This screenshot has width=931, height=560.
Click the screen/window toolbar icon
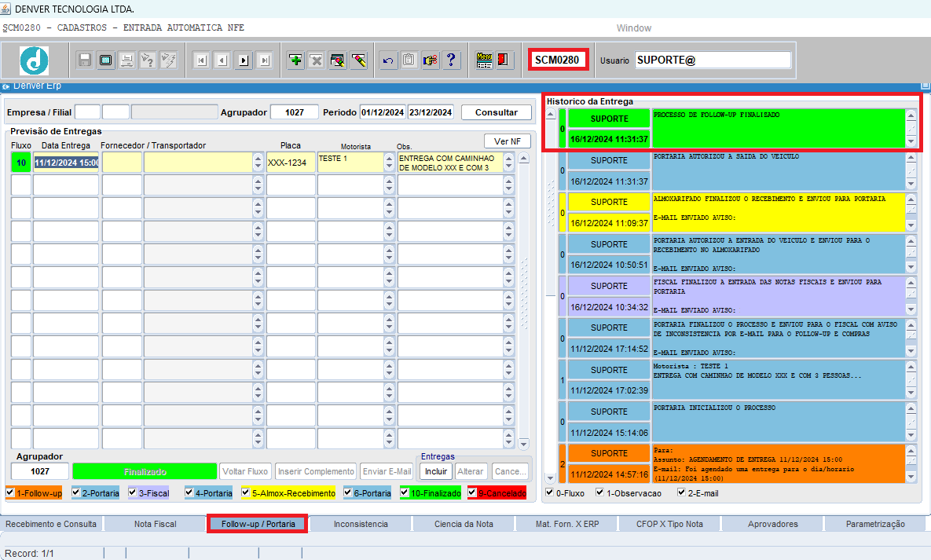(106, 60)
